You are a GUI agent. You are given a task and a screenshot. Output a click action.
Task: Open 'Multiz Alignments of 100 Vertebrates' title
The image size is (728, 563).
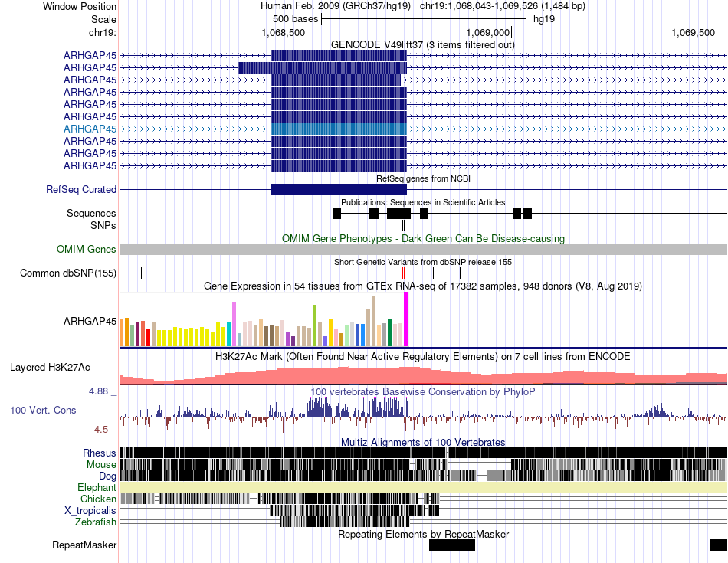423,442
